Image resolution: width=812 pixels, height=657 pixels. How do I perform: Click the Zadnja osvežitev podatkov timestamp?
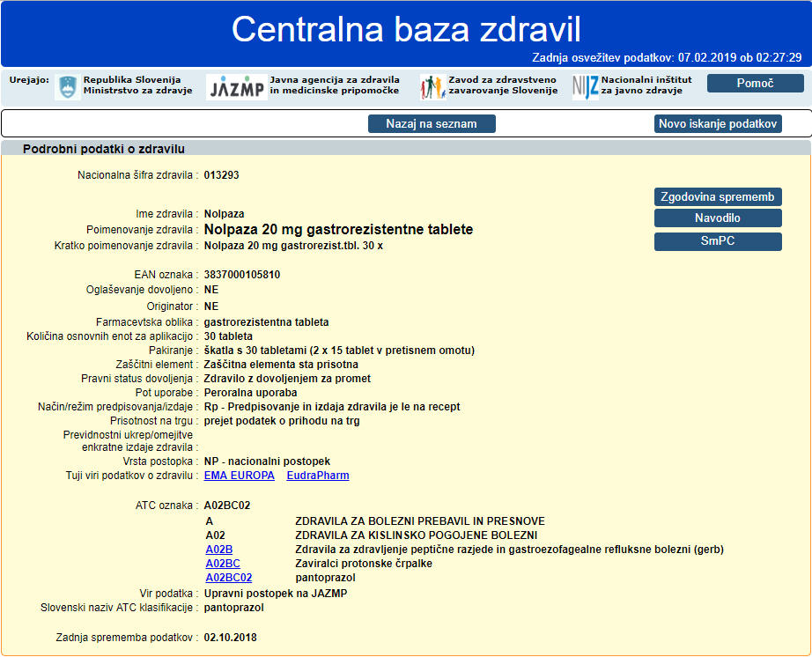click(667, 57)
